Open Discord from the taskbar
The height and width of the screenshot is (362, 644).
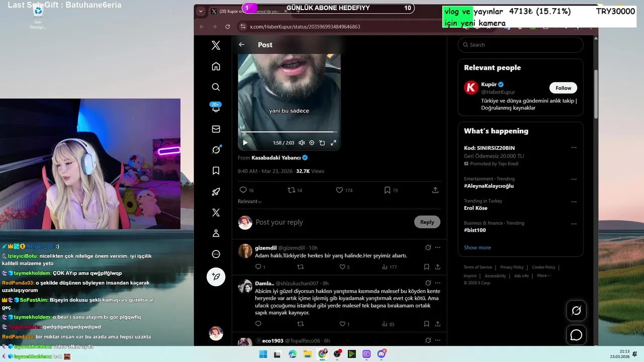(381, 354)
